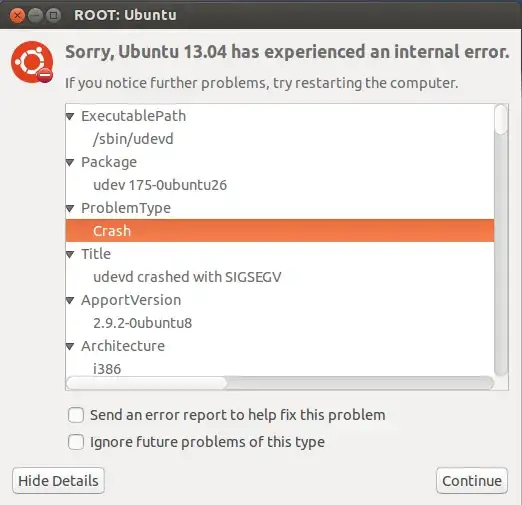Collapse the ExecutablePath entry

[x=70, y=116]
